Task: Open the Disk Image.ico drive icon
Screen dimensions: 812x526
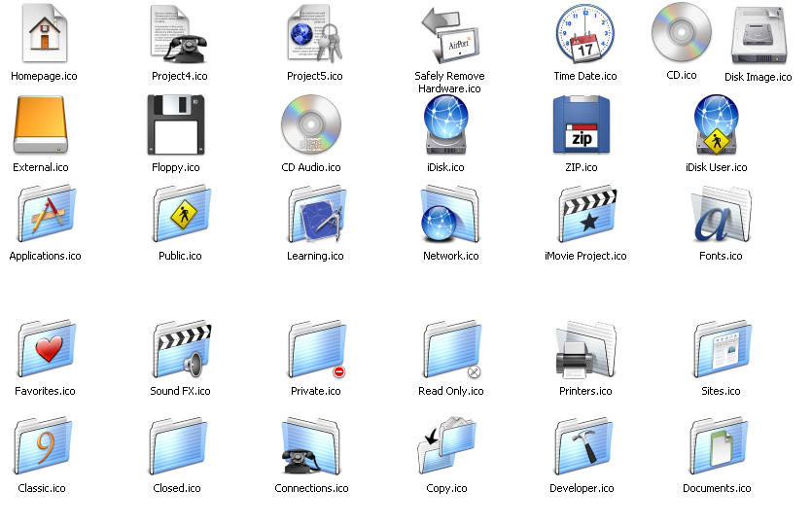Action: click(759, 35)
